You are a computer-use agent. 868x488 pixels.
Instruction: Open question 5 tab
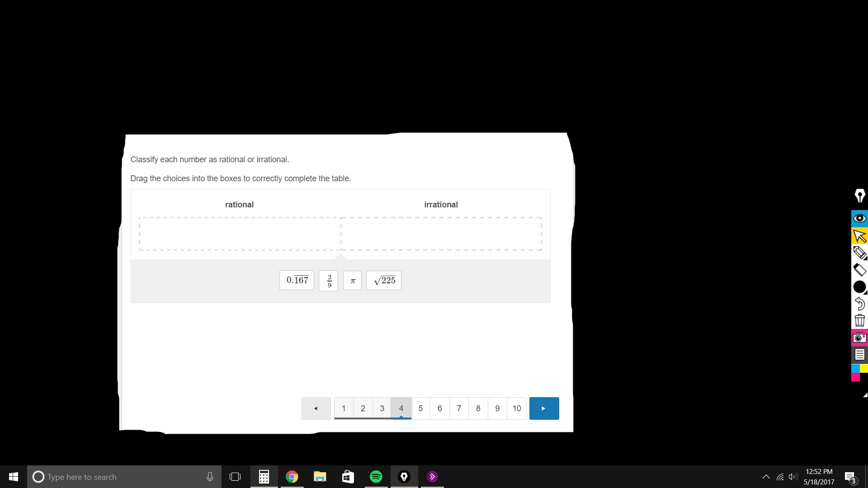(420, 408)
